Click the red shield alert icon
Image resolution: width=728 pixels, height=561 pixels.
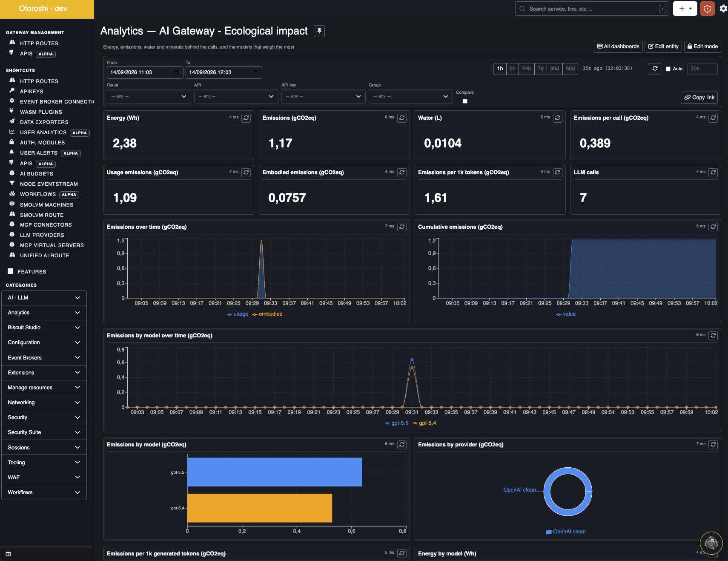[707, 9]
